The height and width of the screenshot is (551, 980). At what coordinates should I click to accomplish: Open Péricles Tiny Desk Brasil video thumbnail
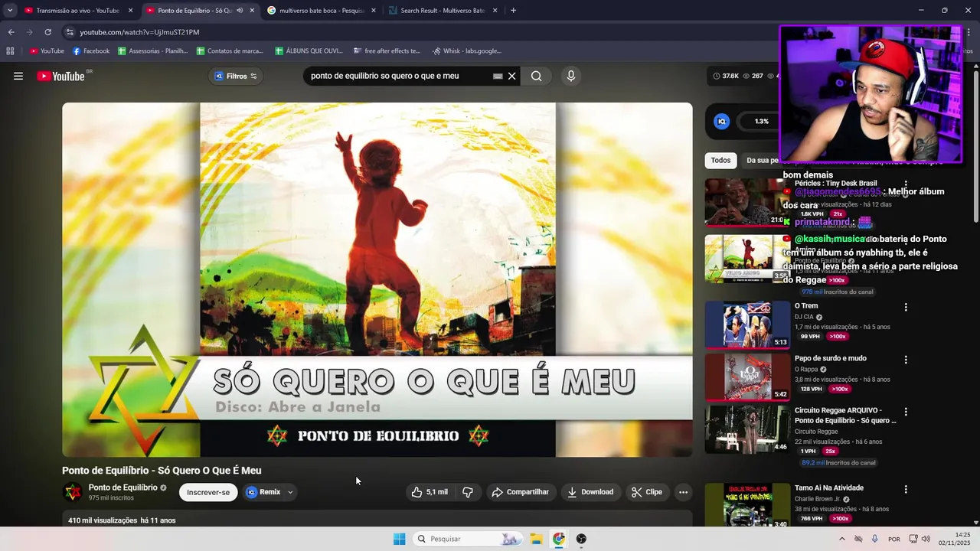pos(746,203)
